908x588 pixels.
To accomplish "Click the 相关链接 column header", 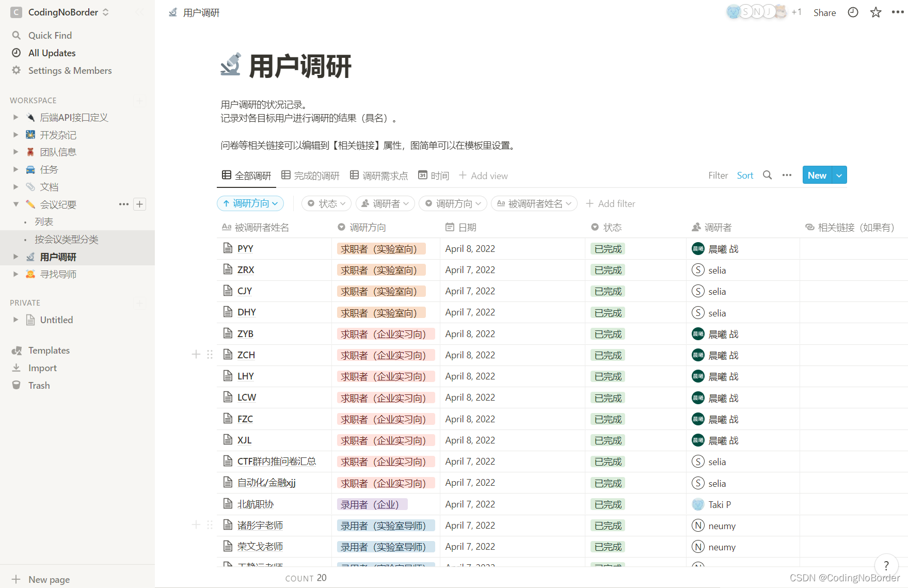I will tap(850, 227).
